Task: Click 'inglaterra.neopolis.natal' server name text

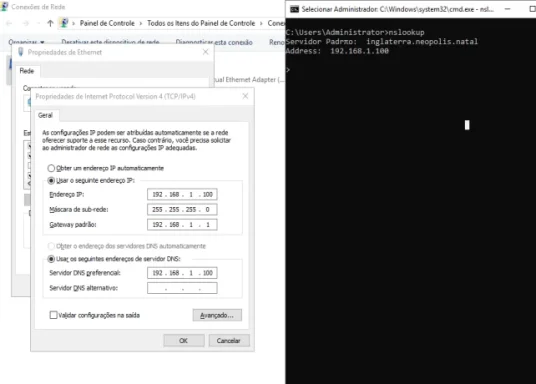Action: [x=422, y=42]
